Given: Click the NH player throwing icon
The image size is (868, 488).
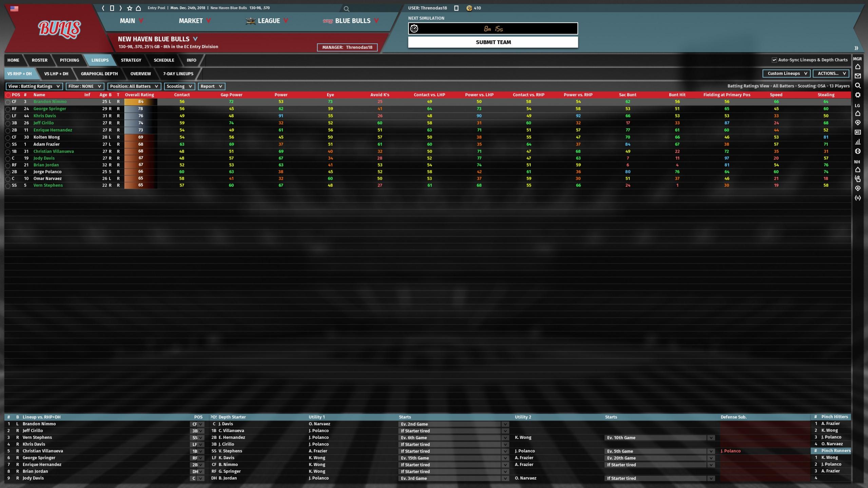Looking at the screenshot, I should [x=858, y=179].
